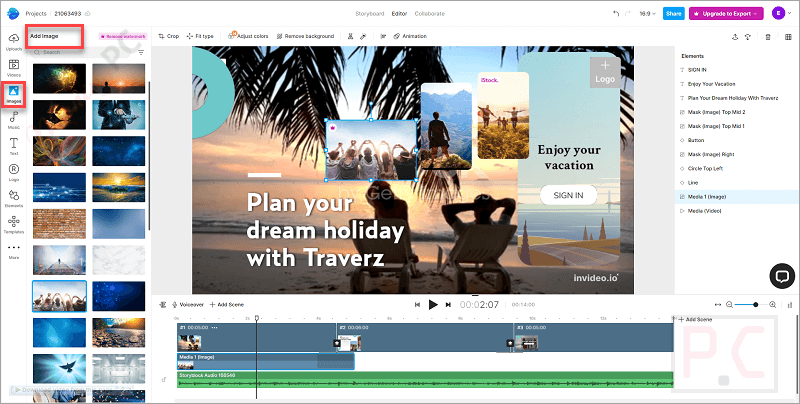800x404 pixels.
Task: Click the Redo arrow in header
Action: click(x=628, y=14)
